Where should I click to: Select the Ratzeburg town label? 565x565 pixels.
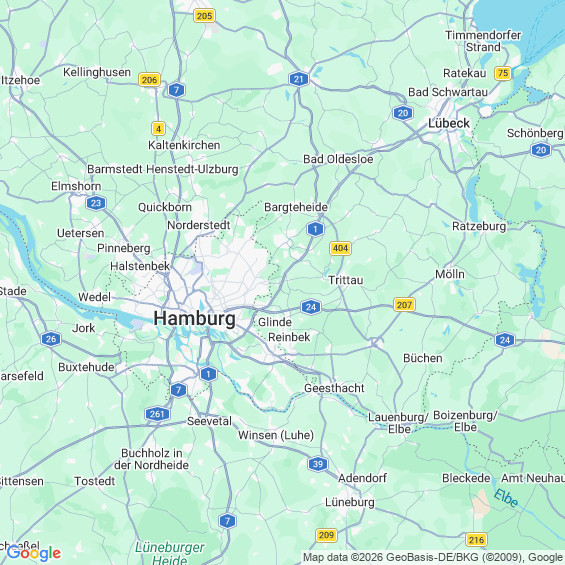[x=479, y=226]
